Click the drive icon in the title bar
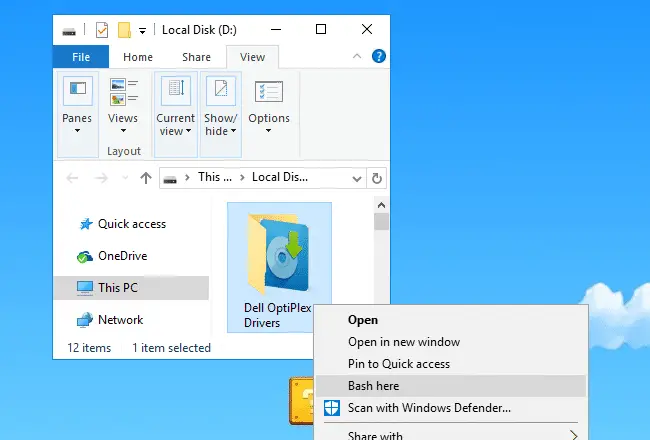 (x=69, y=31)
